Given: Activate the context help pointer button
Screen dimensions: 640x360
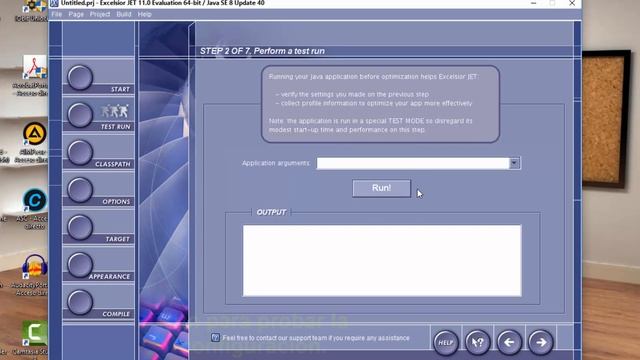Looking at the screenshot, I should coord(478,342).
